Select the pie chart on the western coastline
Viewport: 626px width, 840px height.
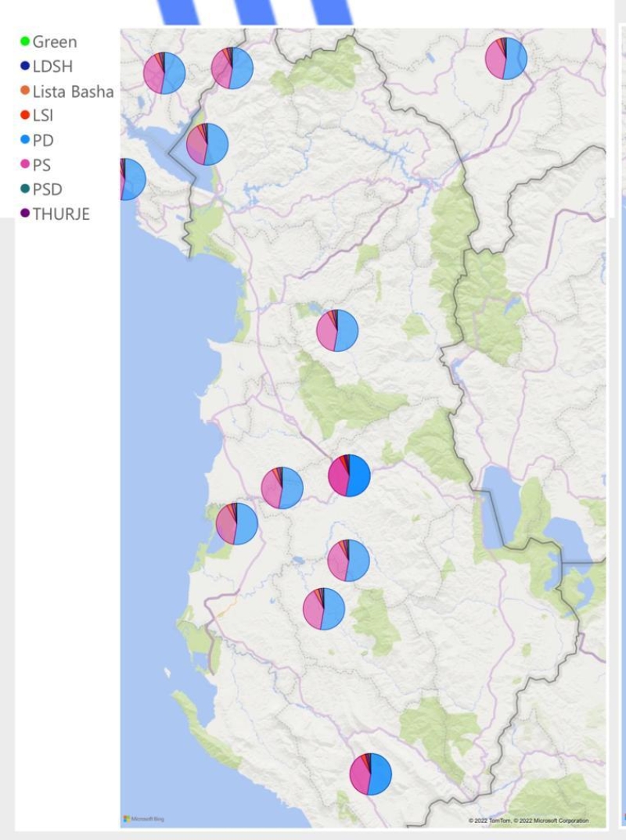pos(237,523)
